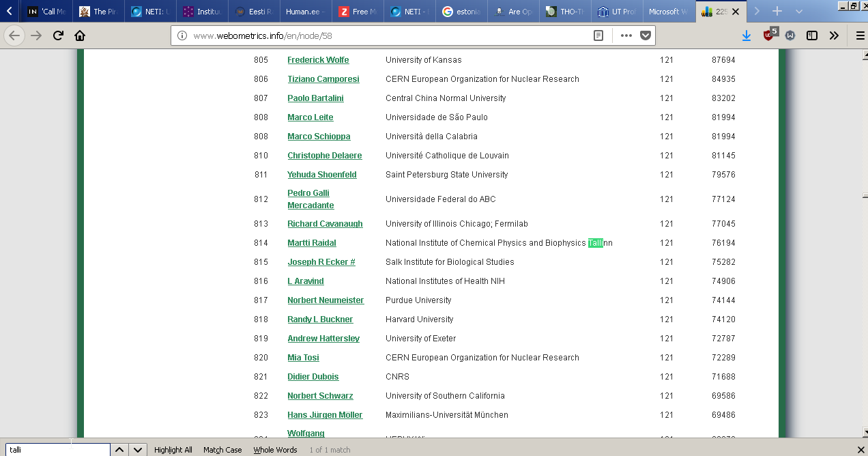The width and height of the screenshot is (868, 456).
Task: Toggle Reader View in address bar
Action: point(598,35)
